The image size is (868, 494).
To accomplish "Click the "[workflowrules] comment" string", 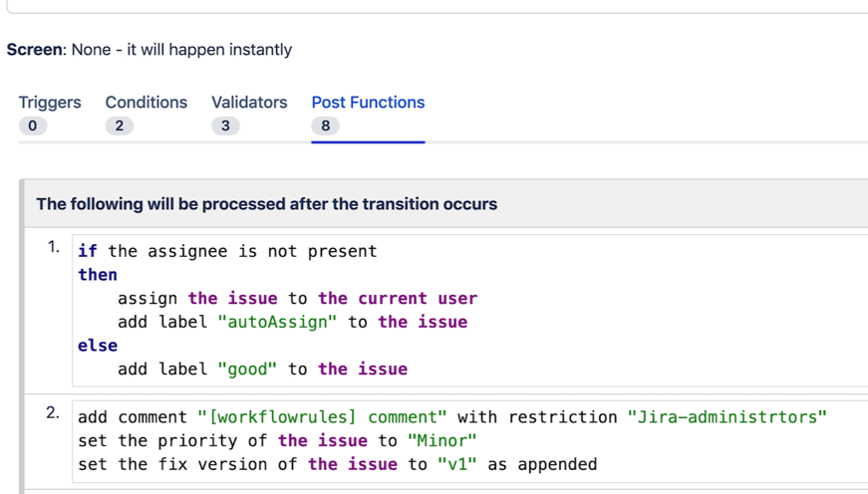I will click(322, 417).
